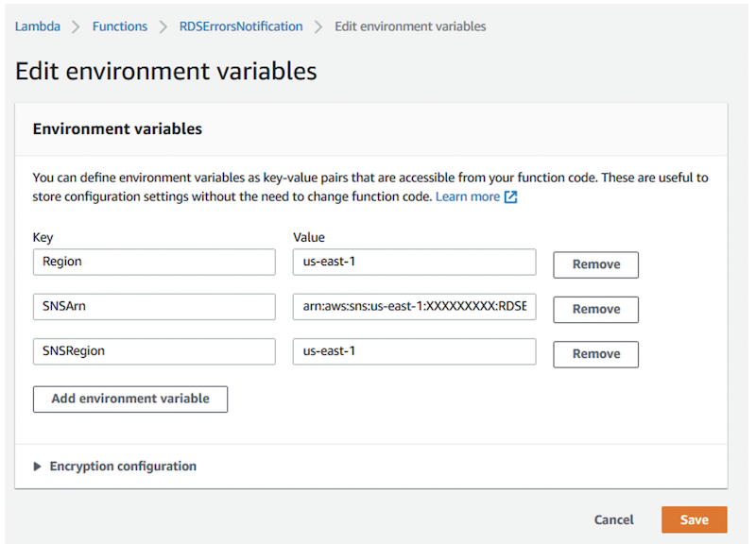
Task: Click the value field for Region
Action: [414, 262]
